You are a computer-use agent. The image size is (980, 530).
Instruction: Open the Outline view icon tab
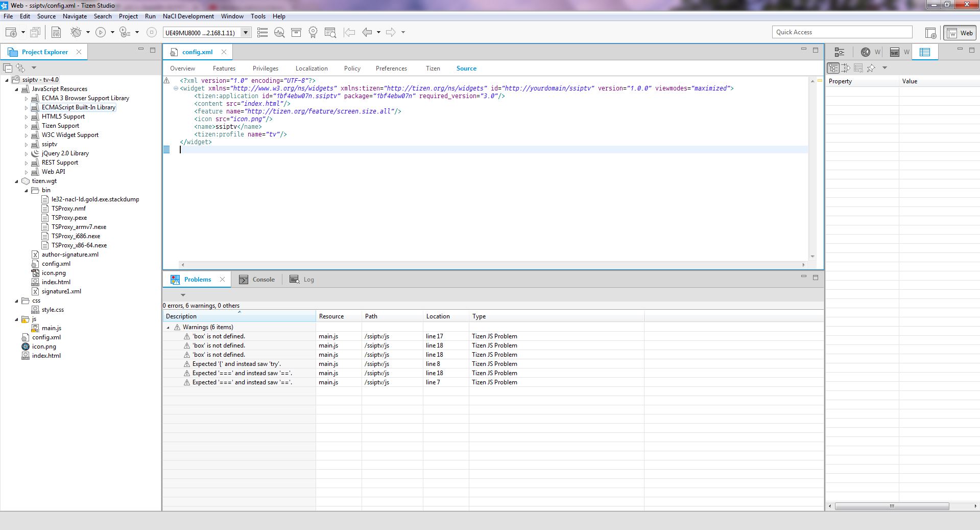839,52
